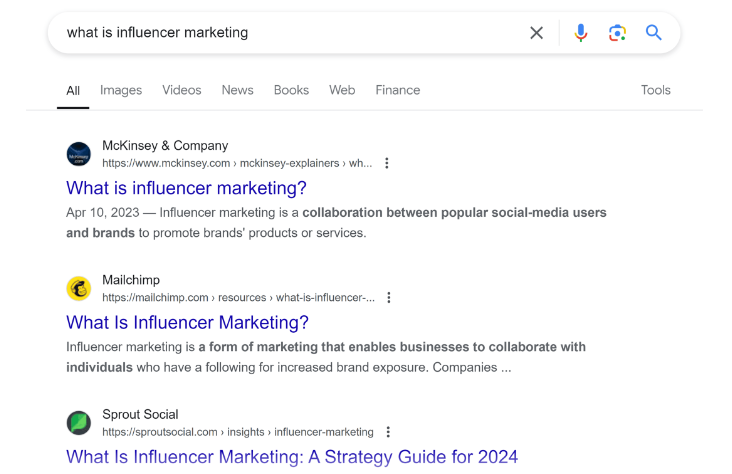Click the Sprout Social leaf favicon
The image size is (732, 474).
pyautogui.click(x=79, y=423)
